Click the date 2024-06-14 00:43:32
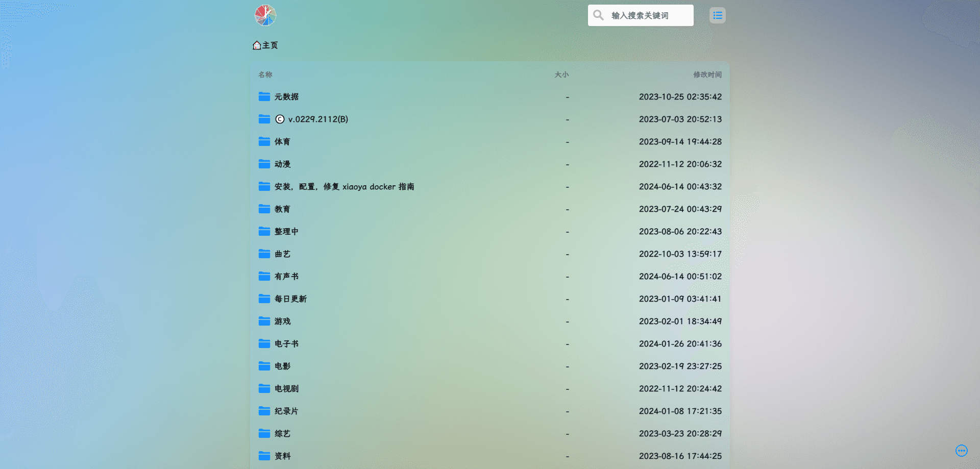The height and width of the screenshot is (469, 980). (680, 186)
